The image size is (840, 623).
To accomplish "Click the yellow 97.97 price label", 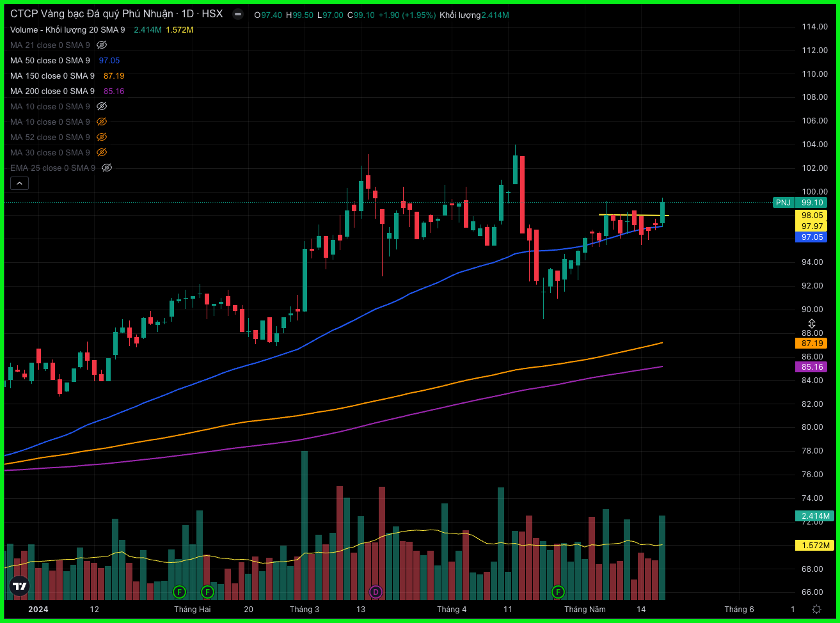I will pos(812,226).
